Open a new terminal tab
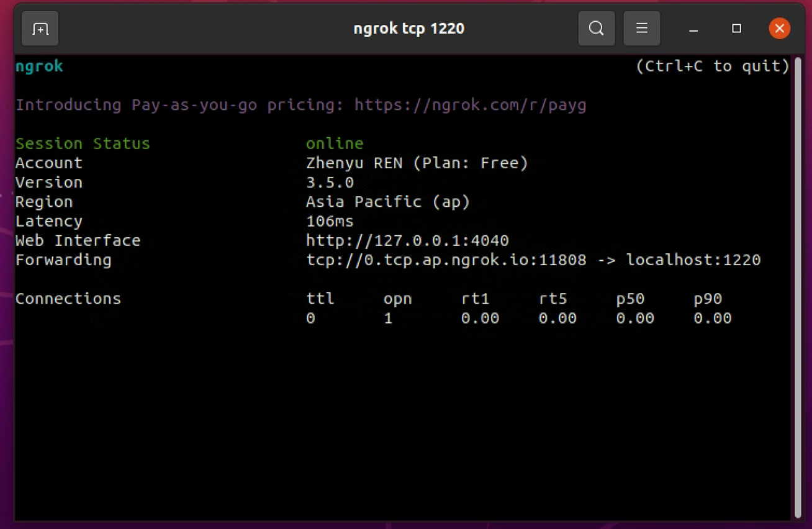Image resolution: width=812 pixels, height=529 pixels. click(40, 29)
